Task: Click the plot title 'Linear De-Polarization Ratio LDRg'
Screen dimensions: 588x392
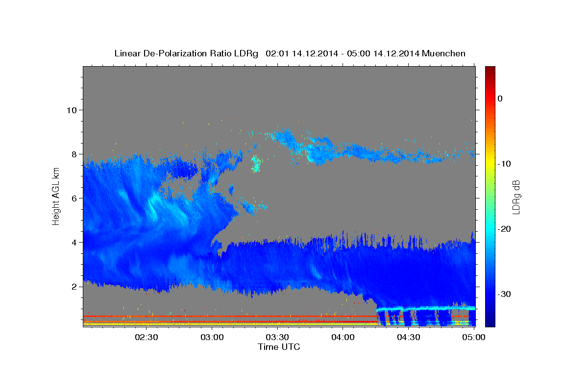Action: [186, 53]
